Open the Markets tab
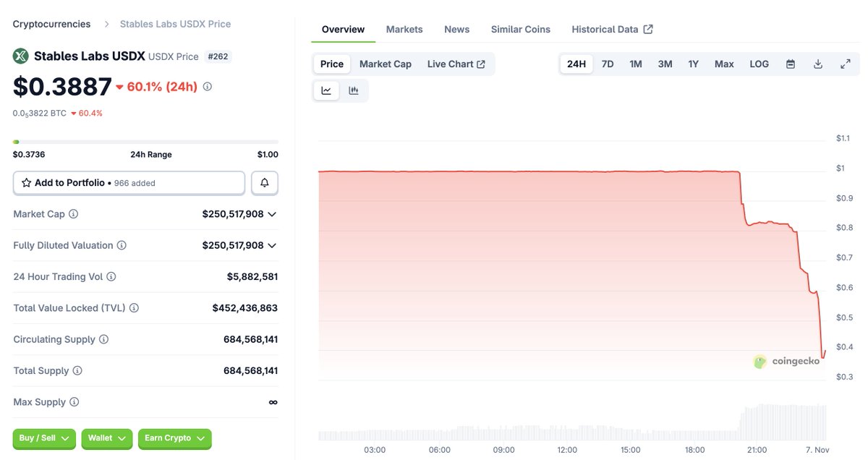868x460 pixels. pos(404,30)
